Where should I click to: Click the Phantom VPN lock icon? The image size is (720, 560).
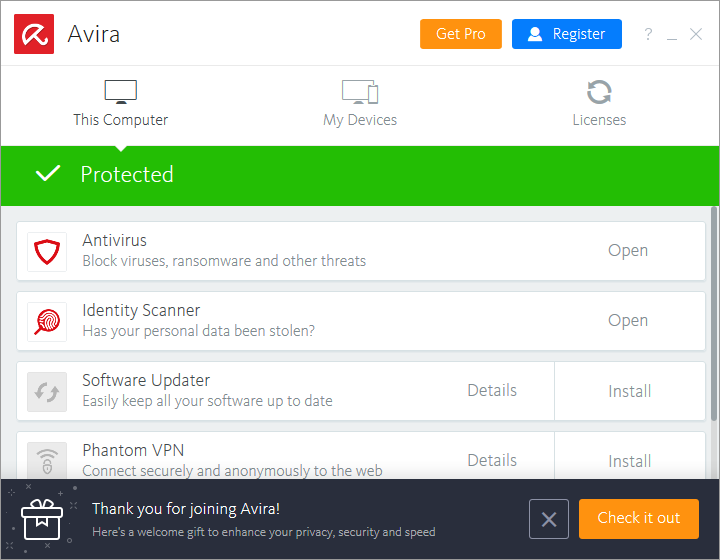[47, 460]
